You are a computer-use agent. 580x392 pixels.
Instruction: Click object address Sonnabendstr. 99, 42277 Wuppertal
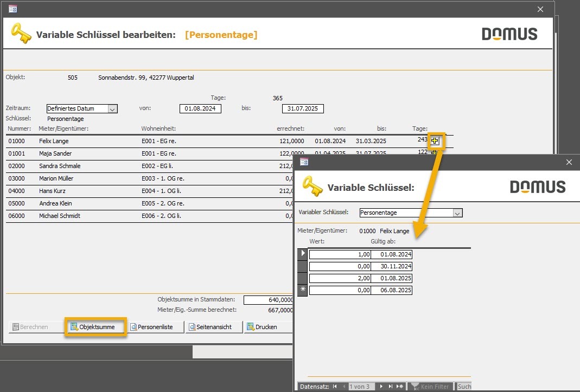coord(146,78)
